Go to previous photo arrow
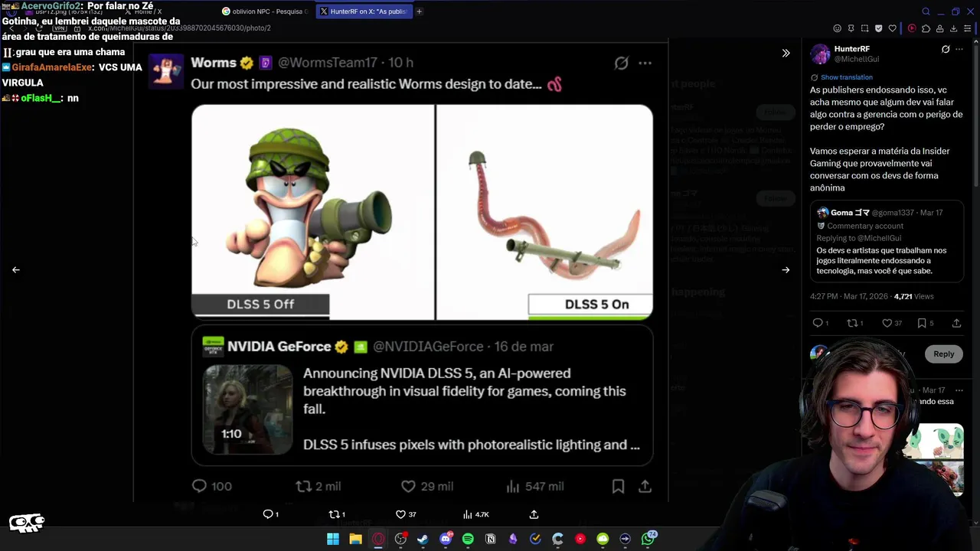 pos(16,269)
